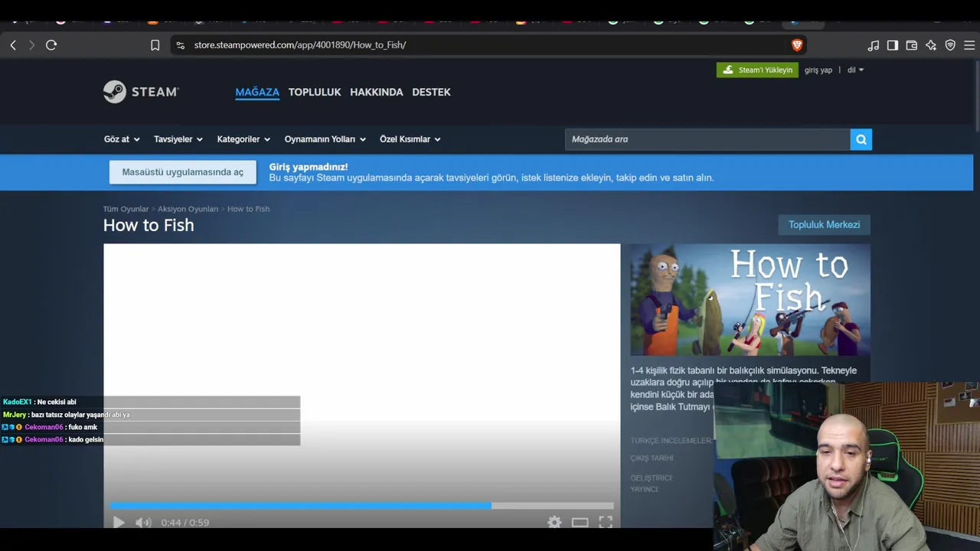
Task: Open the Brave VPN shield icon
Action: (950, 45)
